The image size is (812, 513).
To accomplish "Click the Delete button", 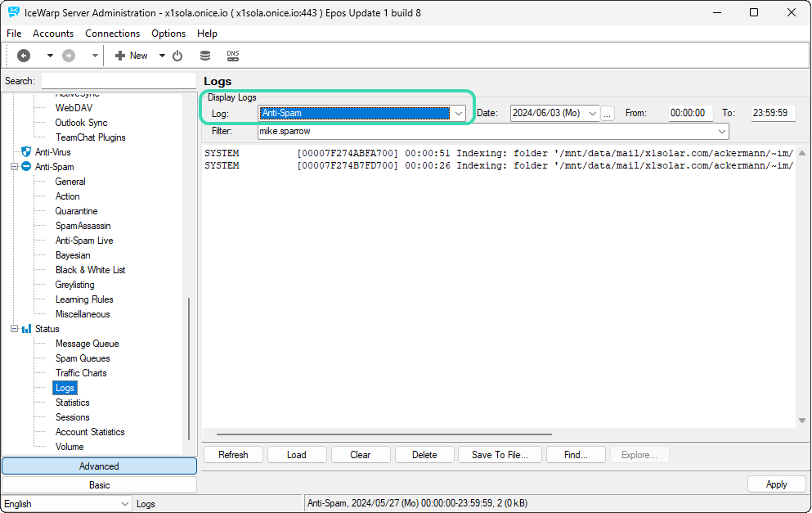I will tap(424, 455).
